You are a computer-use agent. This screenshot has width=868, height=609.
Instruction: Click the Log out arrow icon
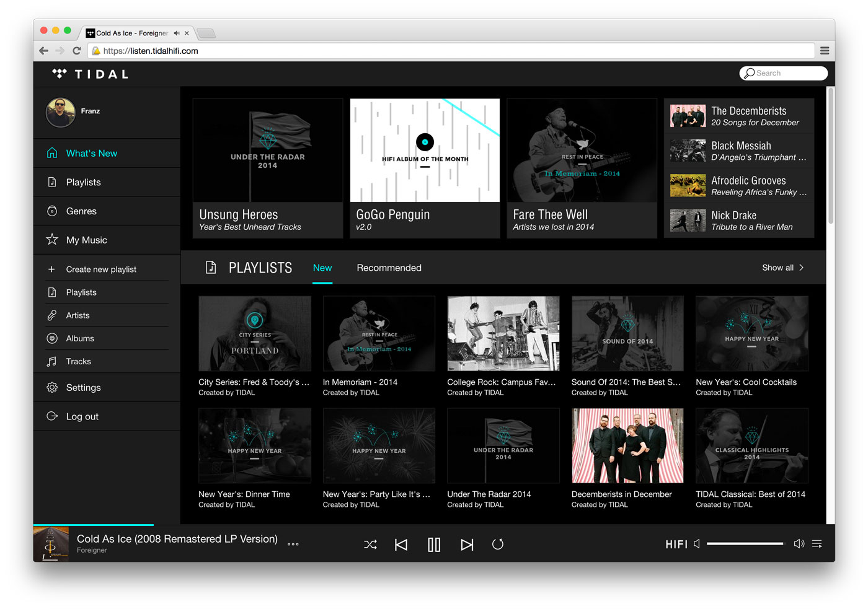tap(52, 416)
